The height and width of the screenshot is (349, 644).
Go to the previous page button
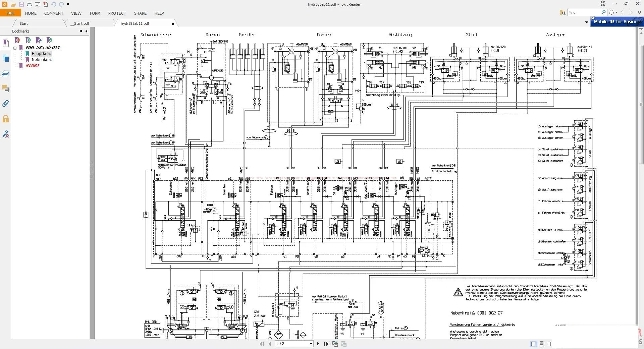[x=270, y=344]
